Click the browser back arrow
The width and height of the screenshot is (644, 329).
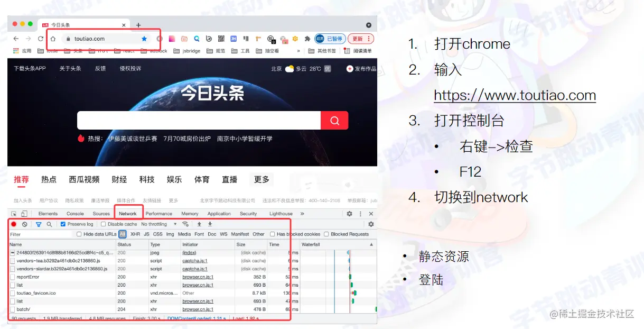point(16,39)
